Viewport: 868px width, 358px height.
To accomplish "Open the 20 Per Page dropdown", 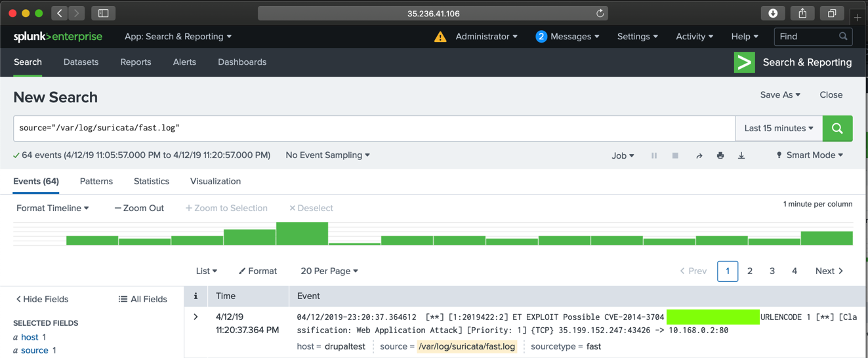I will pyautogui.click(x=329, y=271).
